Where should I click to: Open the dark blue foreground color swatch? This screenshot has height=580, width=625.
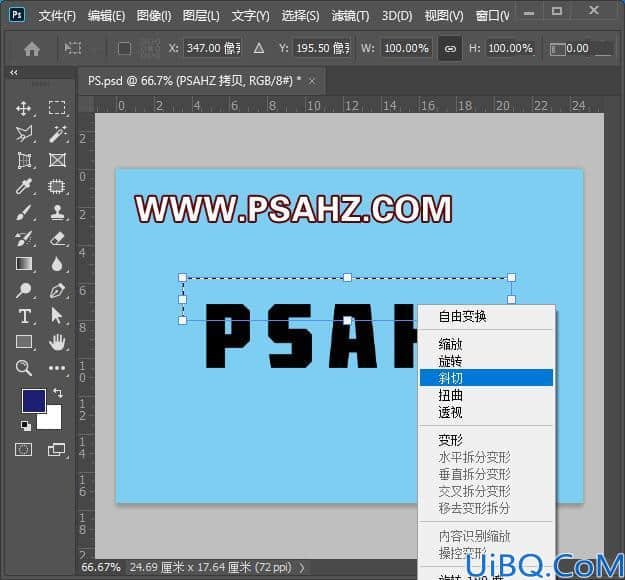click(x=33, y=400)
